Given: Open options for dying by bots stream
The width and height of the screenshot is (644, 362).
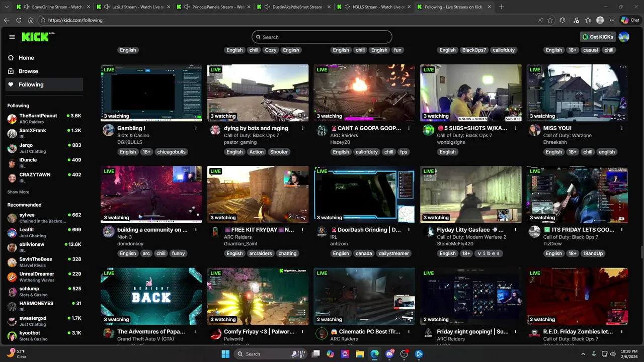Looking at the screenshot, I should [302, 128].
